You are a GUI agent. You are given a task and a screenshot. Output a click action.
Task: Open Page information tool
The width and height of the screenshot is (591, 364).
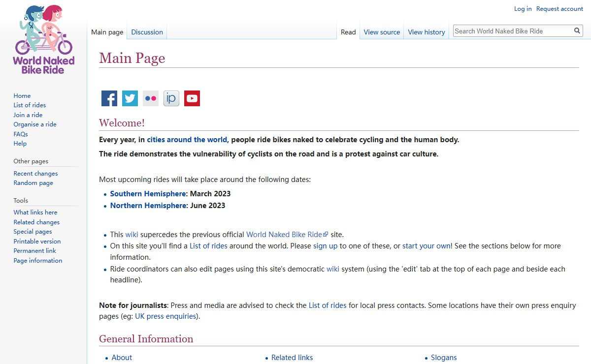tap(38, 261)
